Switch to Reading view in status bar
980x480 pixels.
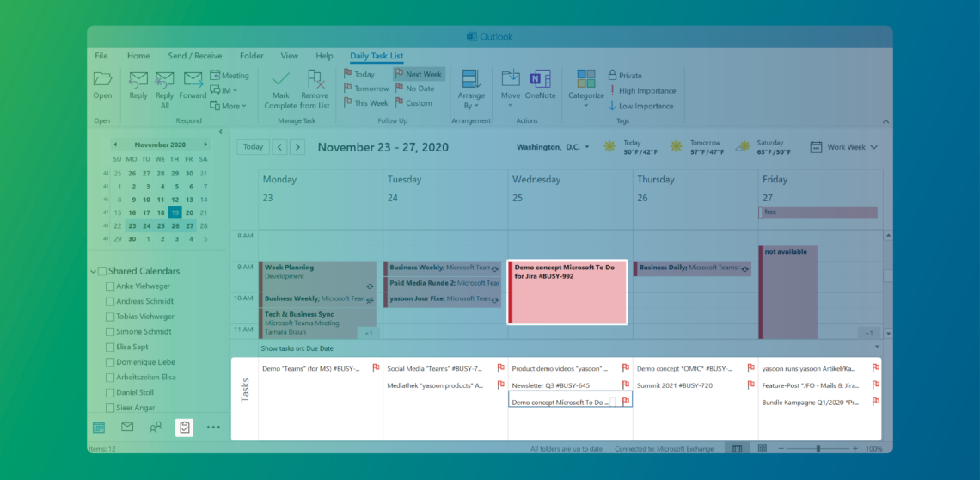tap(763, 448)
